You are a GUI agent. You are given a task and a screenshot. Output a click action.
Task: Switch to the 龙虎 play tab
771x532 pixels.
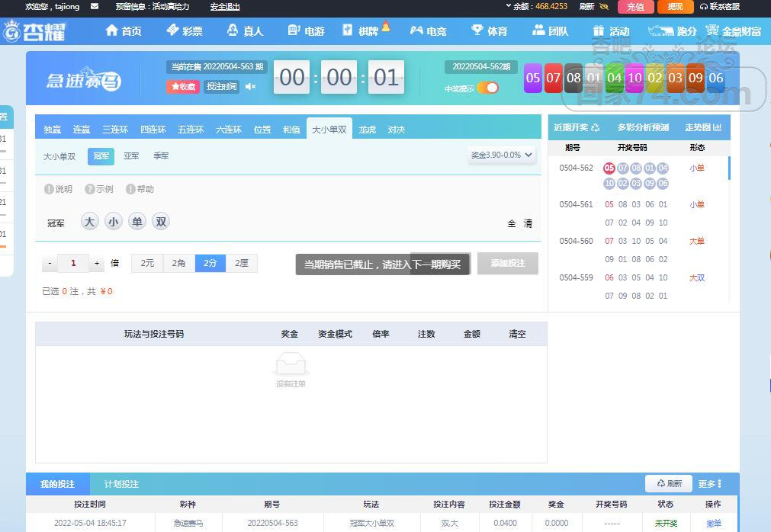point(368,130)
